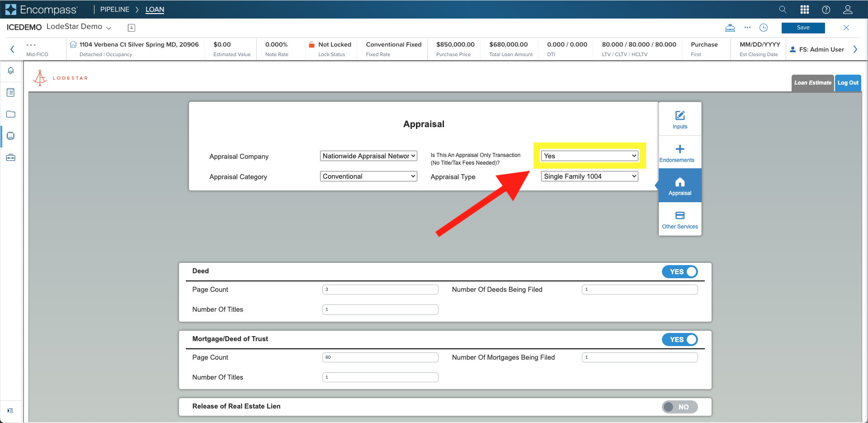Image resolution: width=868 pixels, height=423 pixels.
Task: Open the Appraisal Type dropdown
Action: pyautogui.click(x=590, y=176)
